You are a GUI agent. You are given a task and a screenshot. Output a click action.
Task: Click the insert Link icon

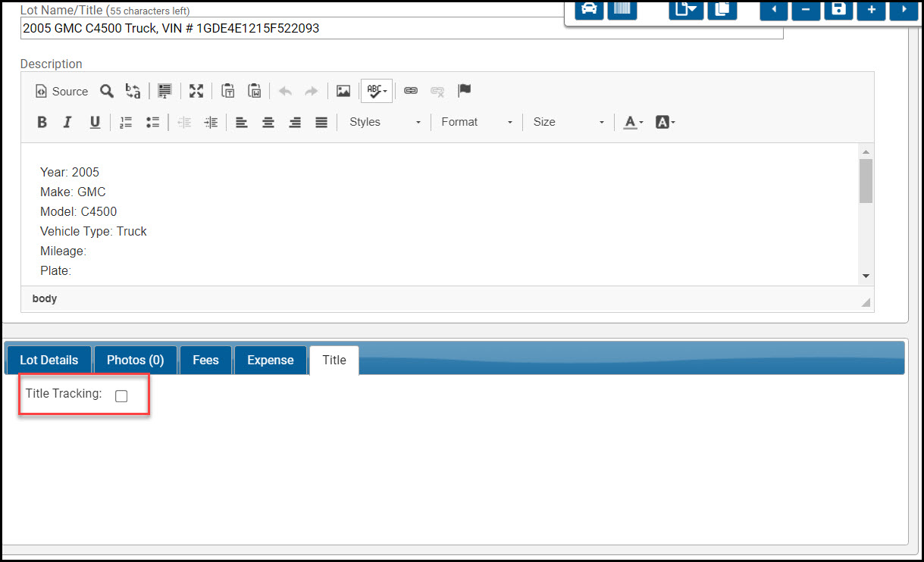(x=411, y=91)
